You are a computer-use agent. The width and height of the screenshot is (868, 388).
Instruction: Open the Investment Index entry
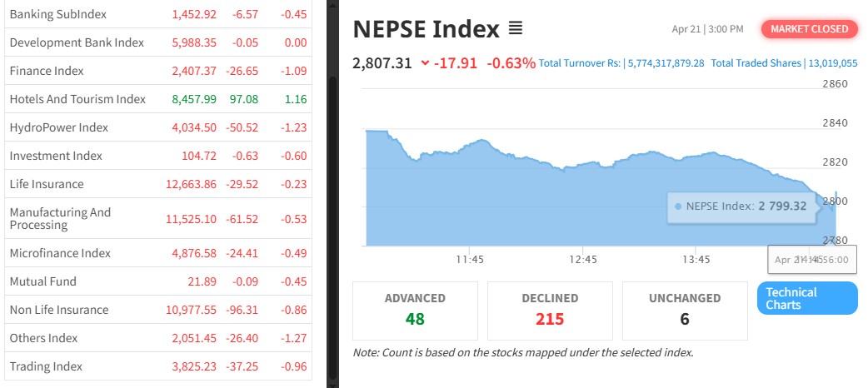(x=56, y=156)
